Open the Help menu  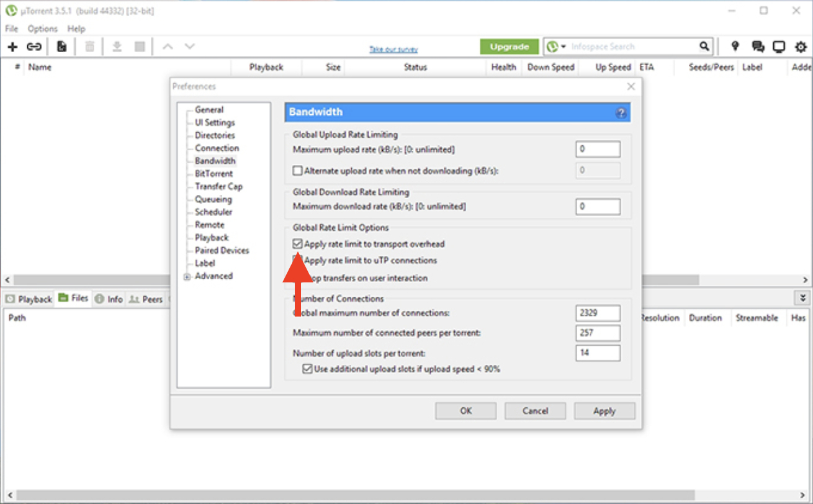76,29
